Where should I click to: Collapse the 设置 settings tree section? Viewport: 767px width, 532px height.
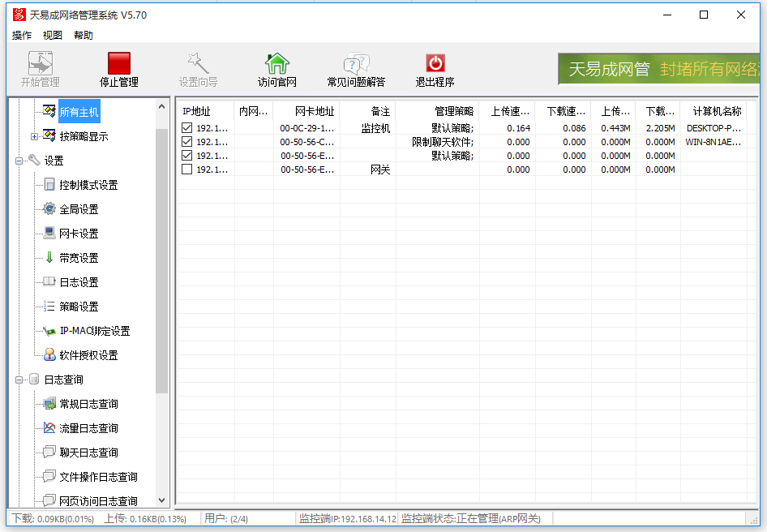[19, 161]
